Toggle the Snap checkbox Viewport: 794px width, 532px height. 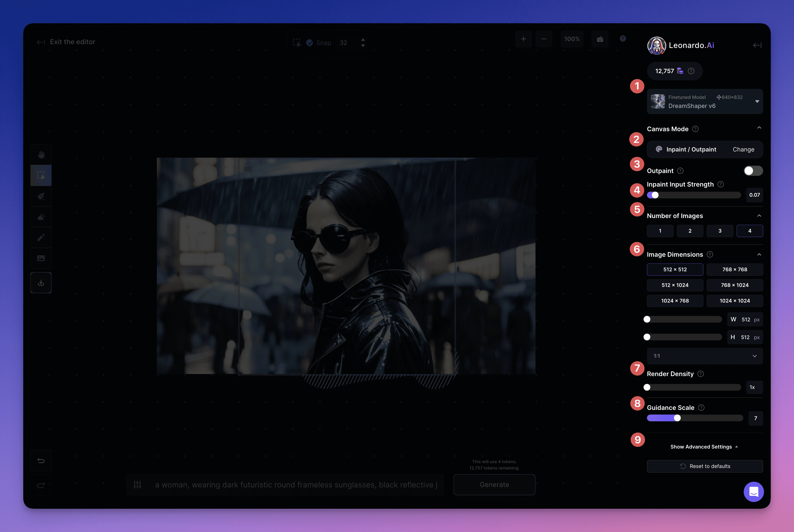coord(310,43)
